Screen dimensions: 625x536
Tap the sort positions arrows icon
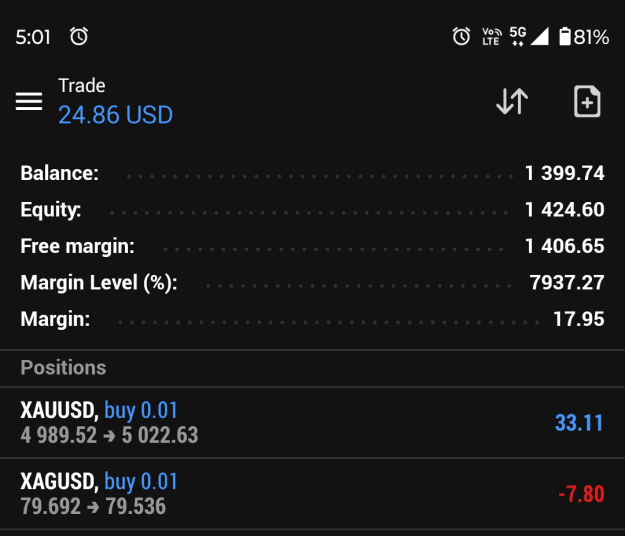coord(512,101)
